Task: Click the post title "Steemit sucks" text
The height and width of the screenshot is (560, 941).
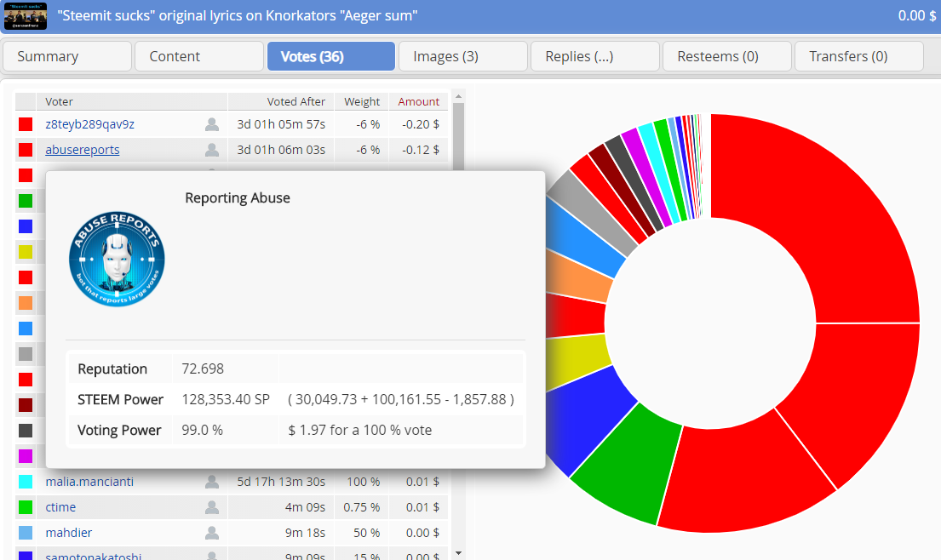Action: 238,15
